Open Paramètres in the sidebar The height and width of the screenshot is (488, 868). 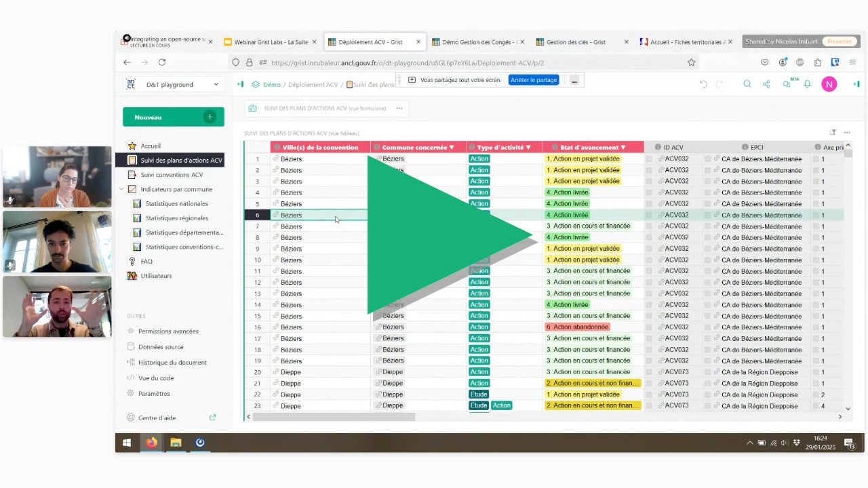coord(154,394)
